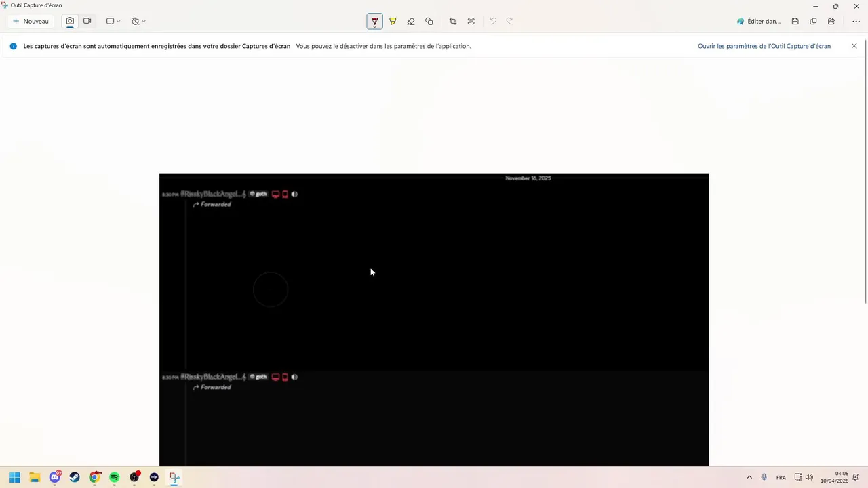Open the capture delay timer dropdown
Screen dimensions: 868x488
(x=138, y=21)
